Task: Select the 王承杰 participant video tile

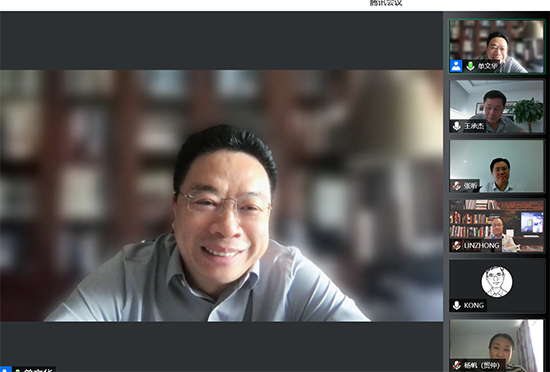Action: pos(496,107)
